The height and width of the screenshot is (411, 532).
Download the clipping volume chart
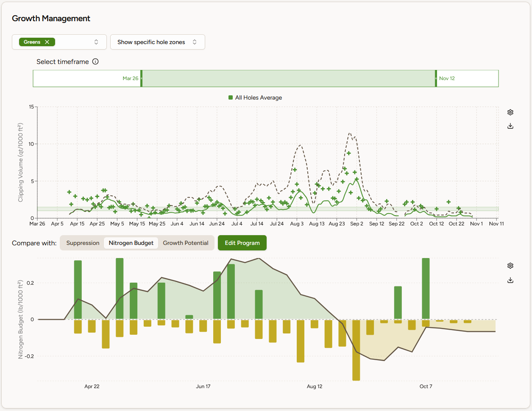510,126
